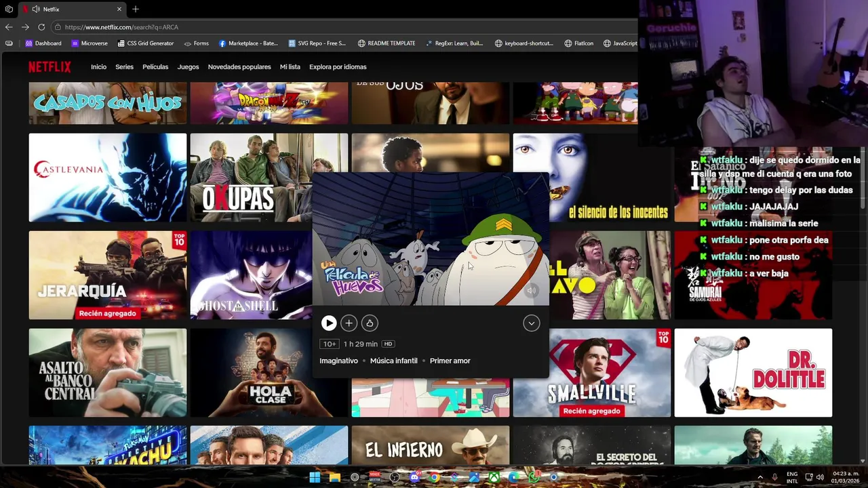Expand more info chevron on preview card

pyautogui.click(x=531, y=323)
